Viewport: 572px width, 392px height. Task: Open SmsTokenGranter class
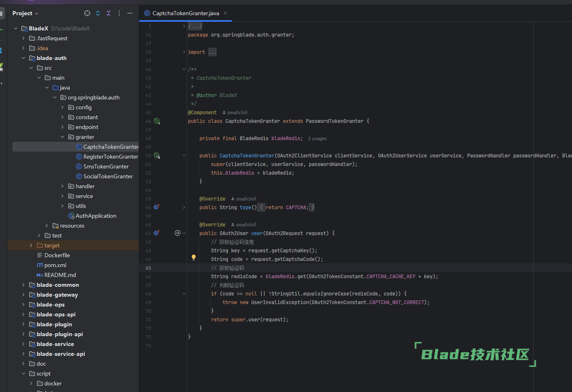click(x=102, y=166)
